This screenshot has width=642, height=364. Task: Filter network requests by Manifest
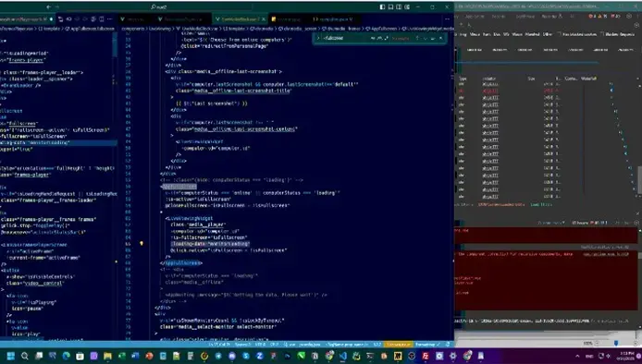tap(532, 34)
